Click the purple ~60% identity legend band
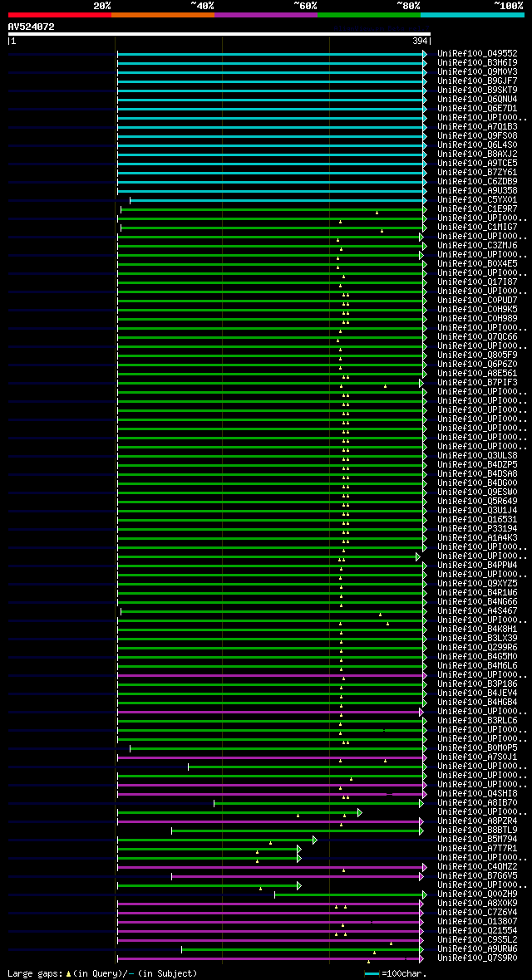Image resolution: width=532 pixels, height=980 pixels. 266,14
